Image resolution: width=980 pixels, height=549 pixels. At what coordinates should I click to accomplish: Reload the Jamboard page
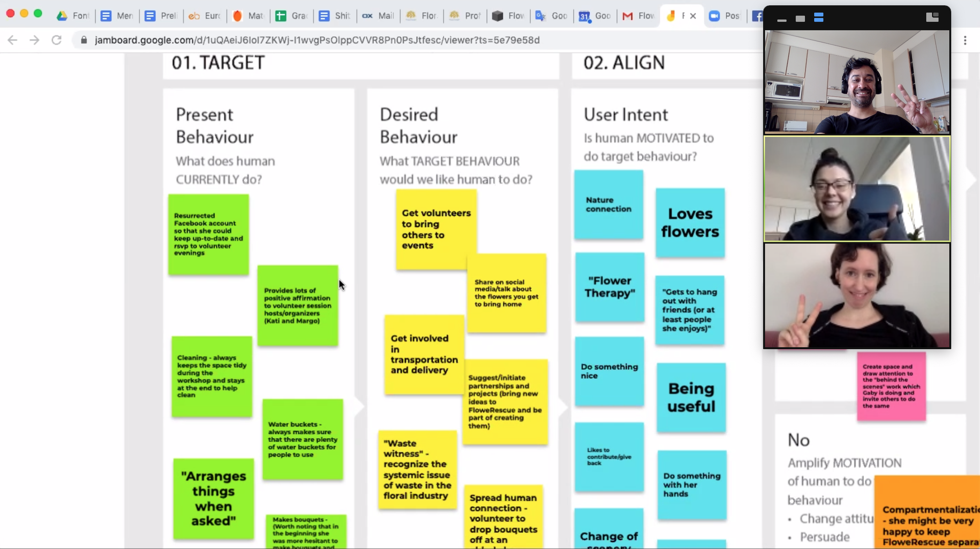pyautogui.click(x=56, y=40)
